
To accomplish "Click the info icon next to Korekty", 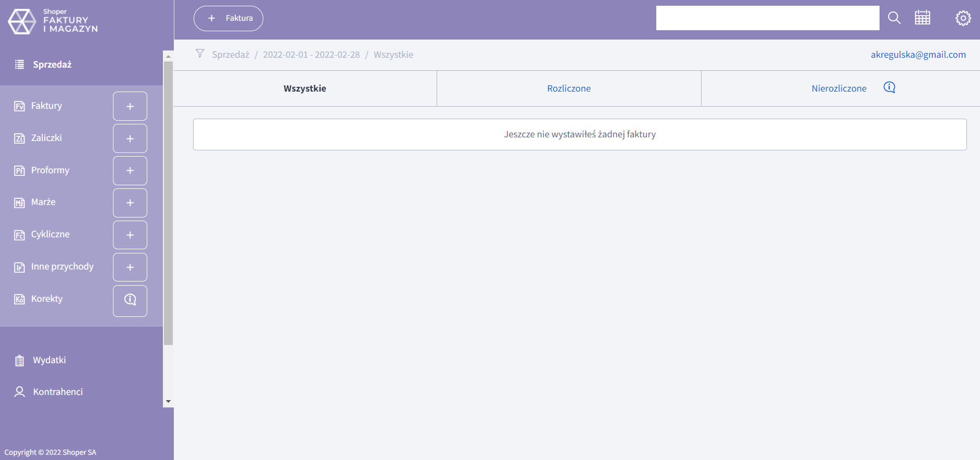I will pyautogui.click(x=130, y=300).
